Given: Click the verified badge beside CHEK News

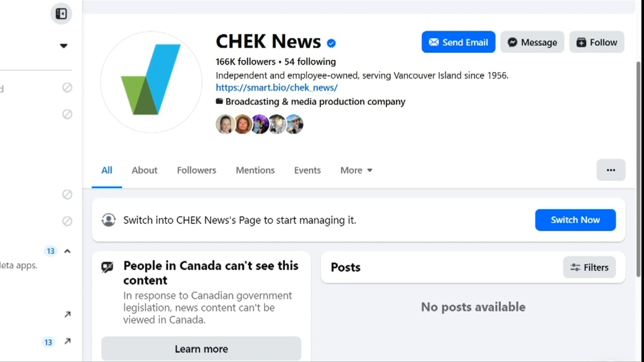Looking at the screenshot, I should click(x=331, y=43).
